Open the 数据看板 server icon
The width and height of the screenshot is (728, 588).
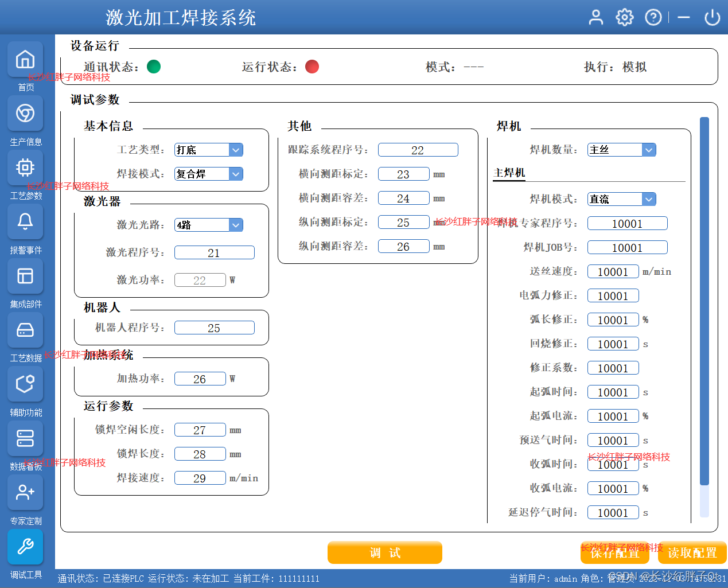tap(25, 438)
